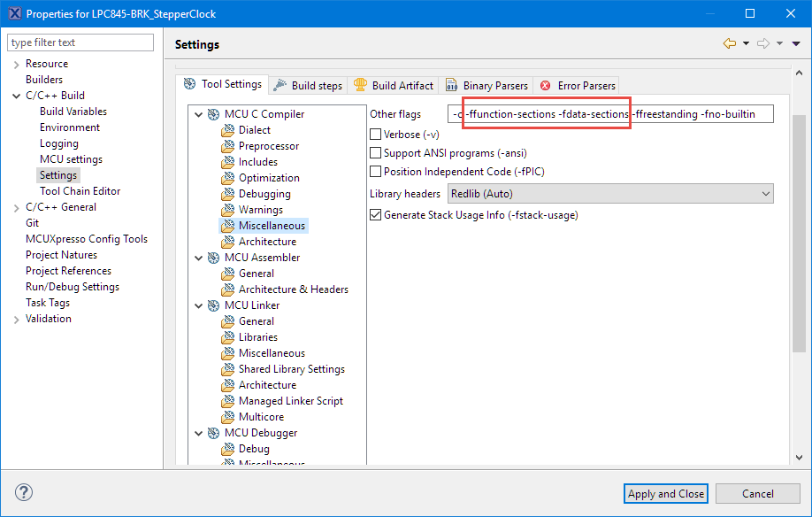The height and width of the screenshot is (517, 812).
Task: Toggle Support ANSI programs checkbox
Action: point(375,153)
